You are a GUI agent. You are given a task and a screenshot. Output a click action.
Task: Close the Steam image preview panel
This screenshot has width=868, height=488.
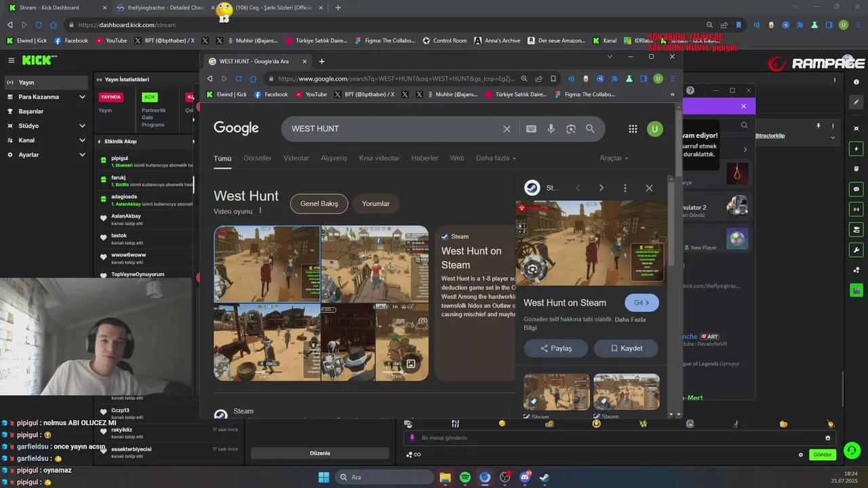click(649, 188)
